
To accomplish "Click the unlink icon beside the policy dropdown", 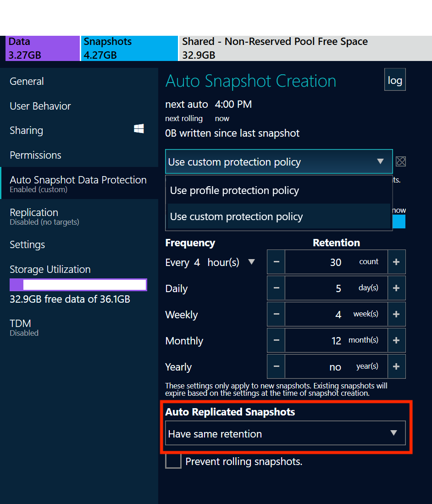I will [x=401, y=161].
